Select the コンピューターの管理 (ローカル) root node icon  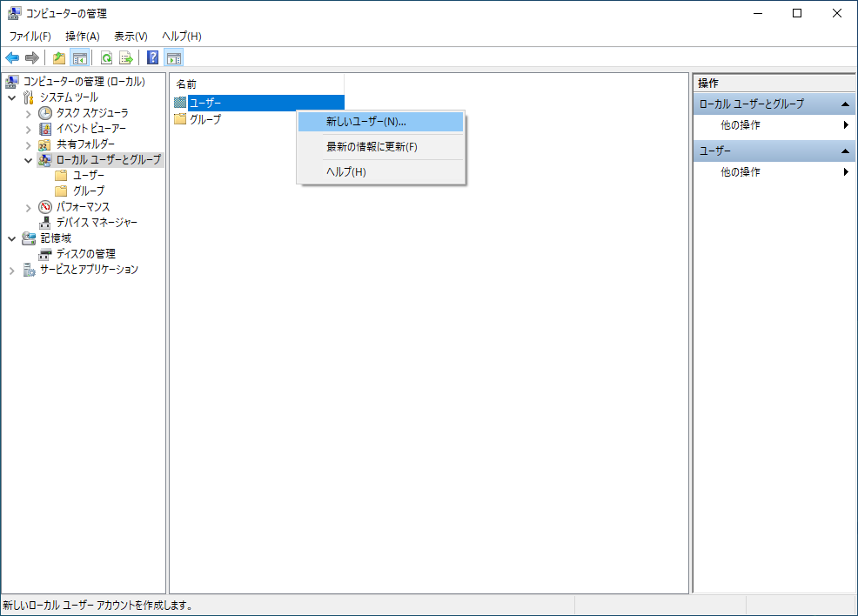pyautogui.click(x=12, y=82)
